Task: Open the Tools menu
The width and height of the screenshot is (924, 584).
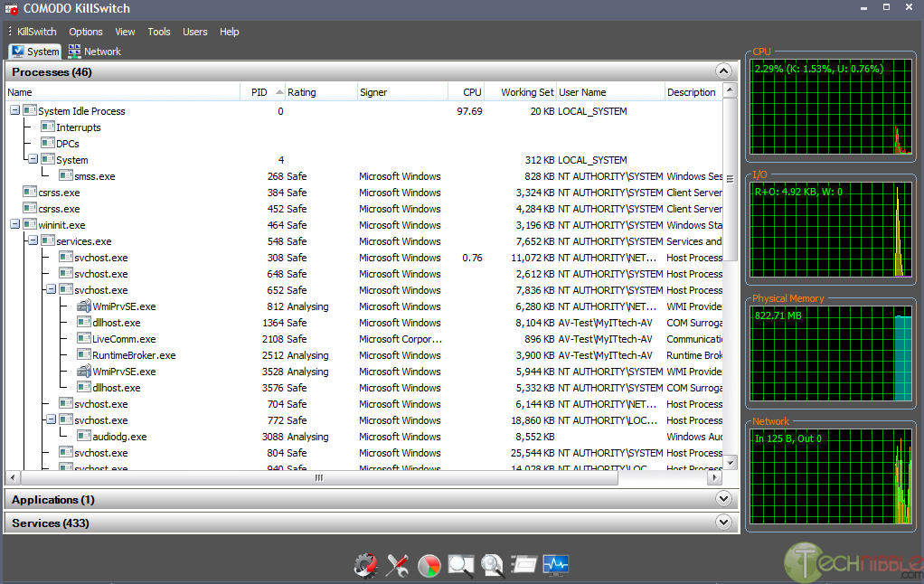Action: [159, 32]
